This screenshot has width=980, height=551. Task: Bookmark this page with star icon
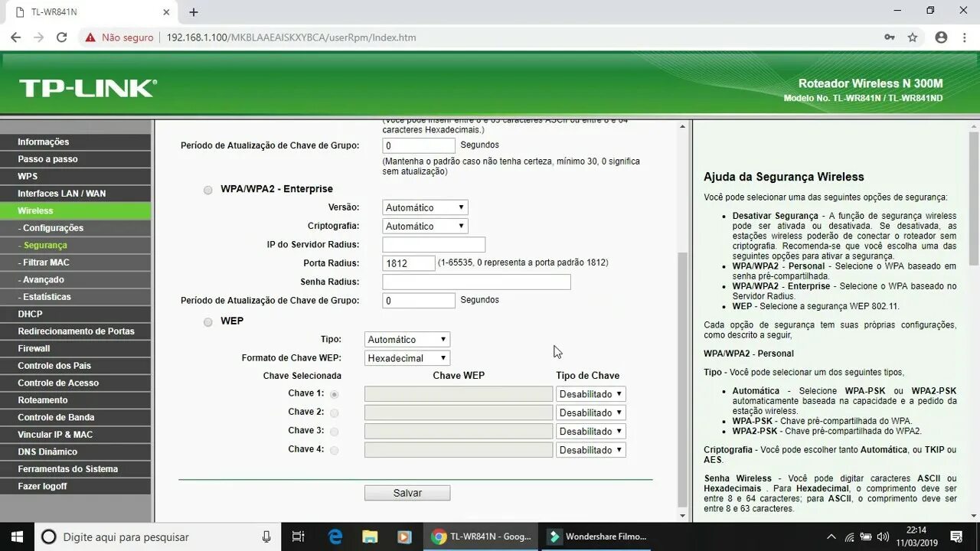(x=913, y=37)
